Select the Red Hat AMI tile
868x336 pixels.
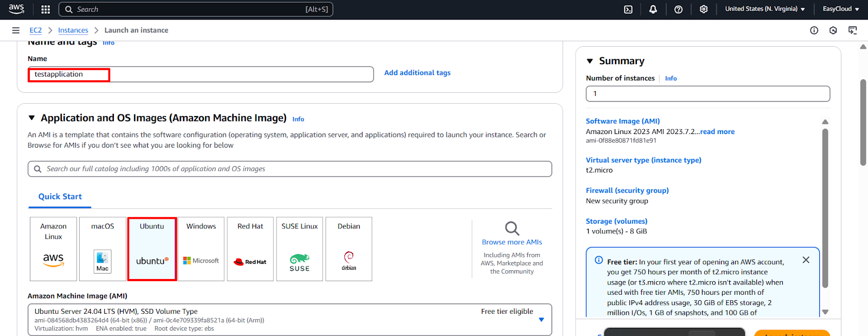(250, 249)
